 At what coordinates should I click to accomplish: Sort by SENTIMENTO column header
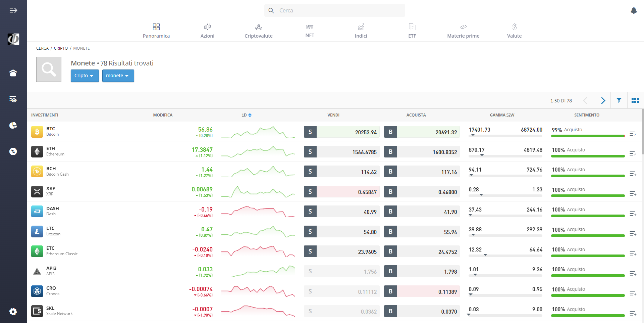coord(587,115)
